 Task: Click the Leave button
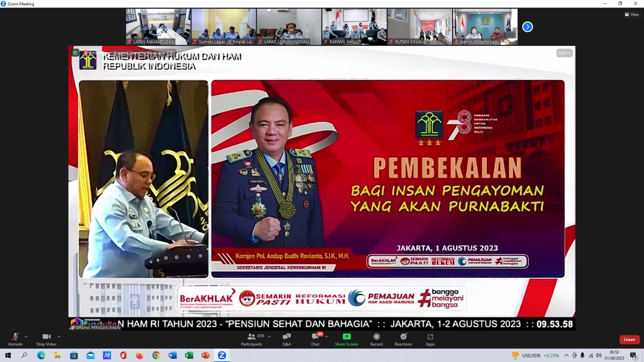point(629,339)
